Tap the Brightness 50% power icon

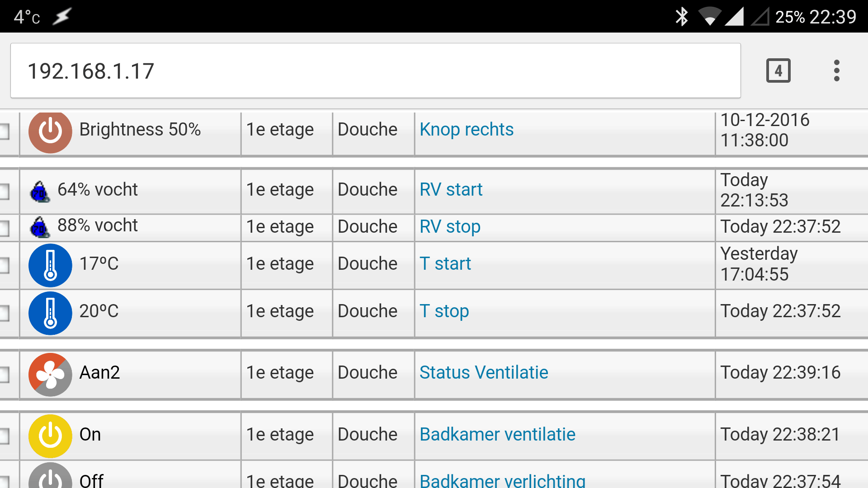click(50, 131)
